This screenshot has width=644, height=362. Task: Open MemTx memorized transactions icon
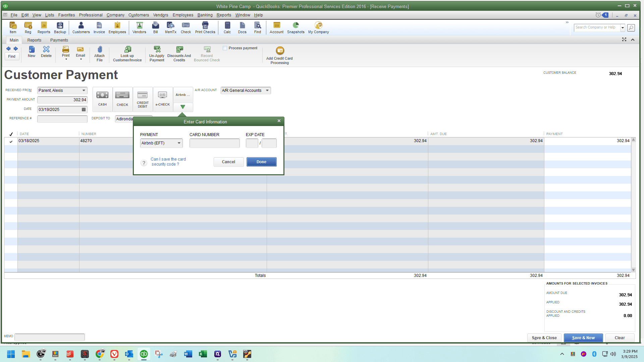pyautogui.click(x=170, y=27)
